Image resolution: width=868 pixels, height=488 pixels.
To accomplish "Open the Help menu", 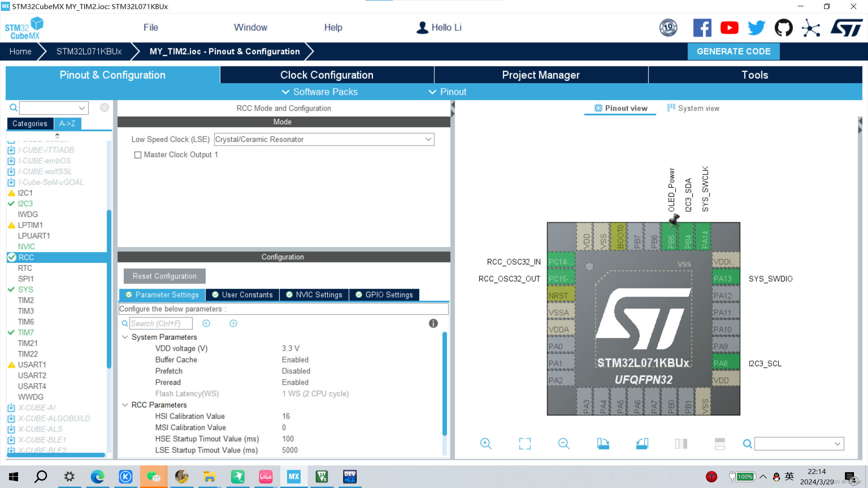I will (333, 28).
